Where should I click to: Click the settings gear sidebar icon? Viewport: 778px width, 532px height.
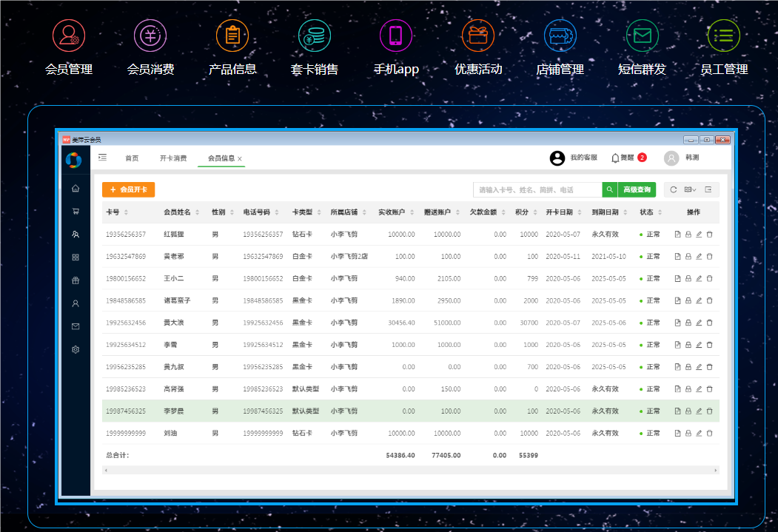(x=76, y=349)
